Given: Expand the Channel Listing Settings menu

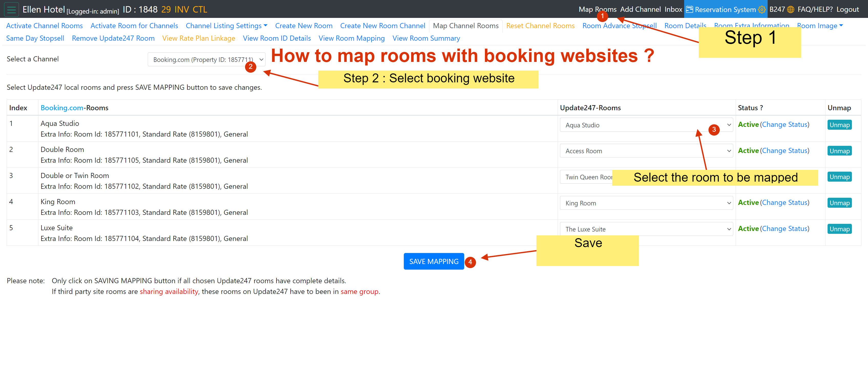Looking at the screenshot, I should coord(226,26).
